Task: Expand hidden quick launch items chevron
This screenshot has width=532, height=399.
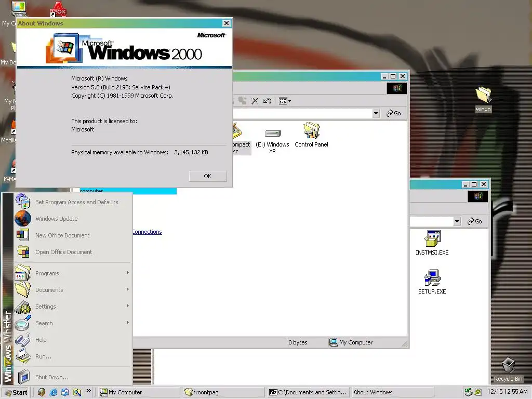Action: [88, 391]
